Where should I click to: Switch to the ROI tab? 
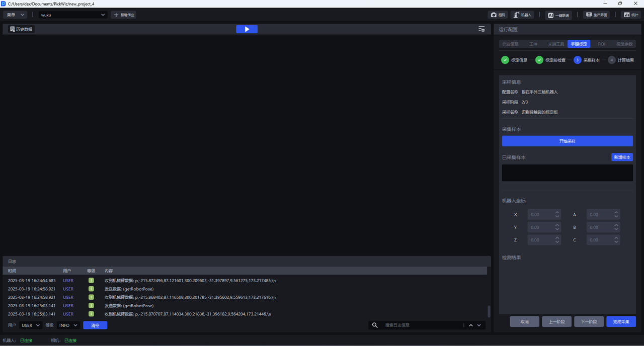(601, 44)
